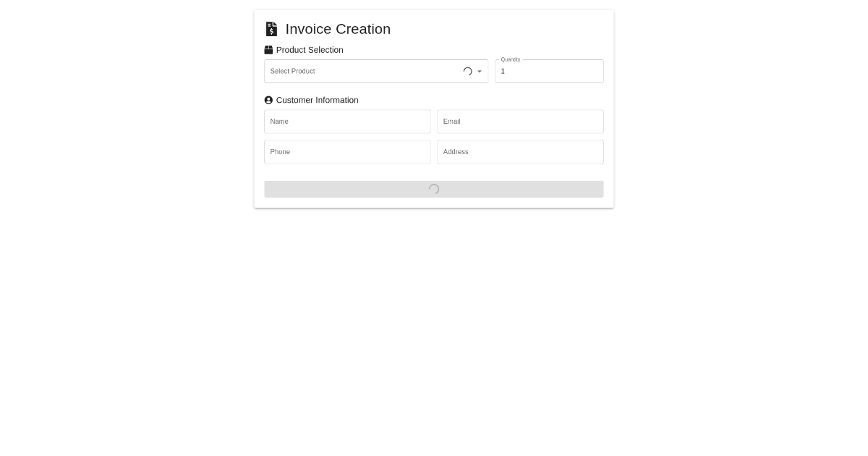Click into the Address field
This screenshot has width=868, height=456.
coord(520,152)
